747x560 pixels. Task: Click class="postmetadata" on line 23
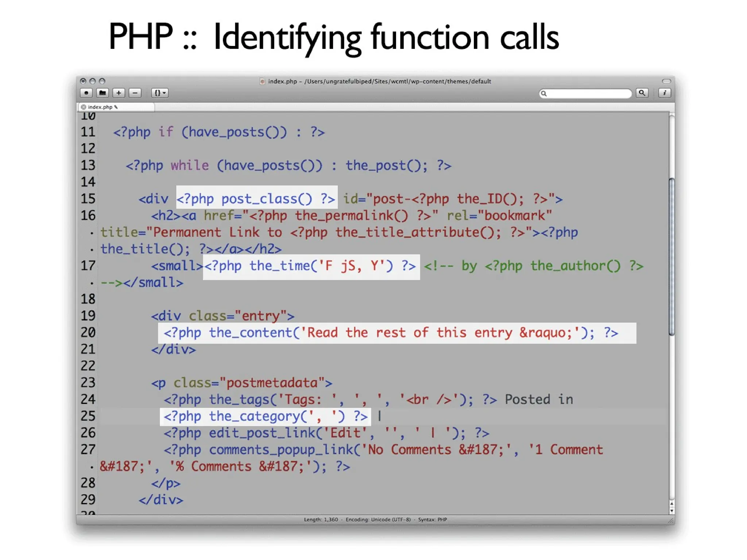click(x=249, y=383)
